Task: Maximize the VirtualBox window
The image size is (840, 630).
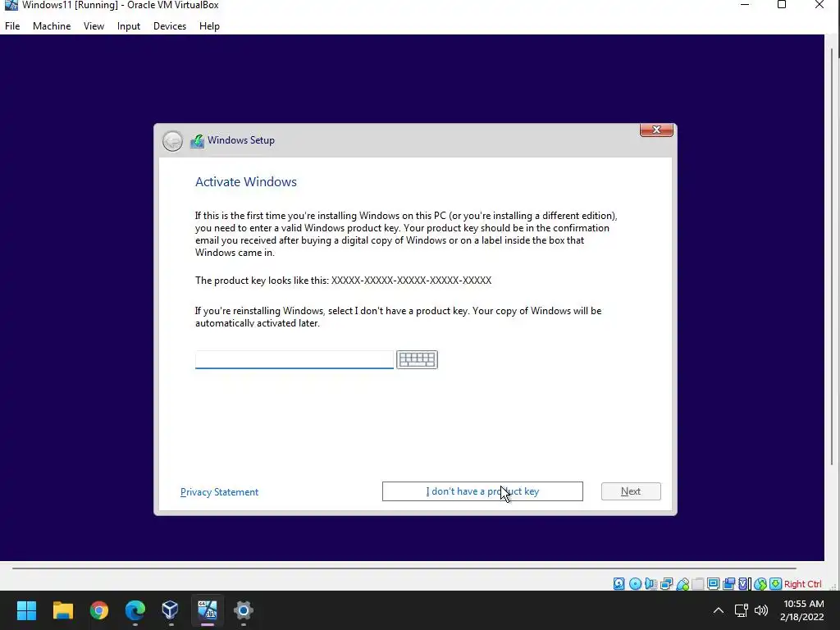Action: 782,5
